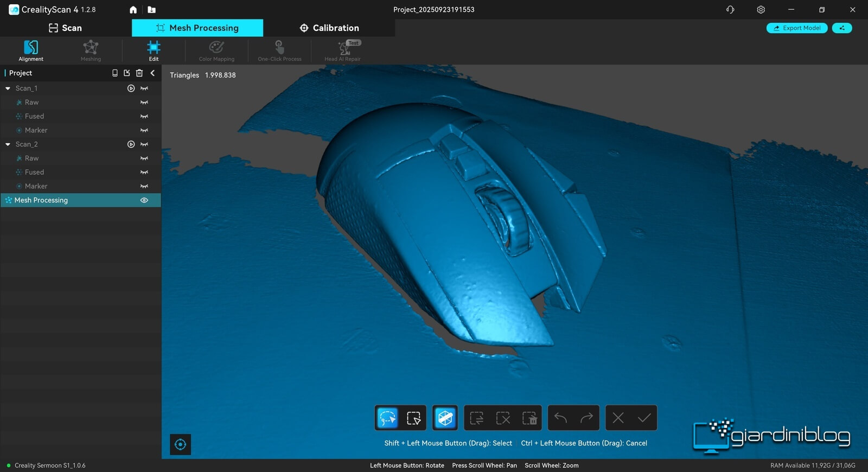Click the undo arrow in bottom toolbar
This screenshot has width=868, height=472.
pos(561,418)
